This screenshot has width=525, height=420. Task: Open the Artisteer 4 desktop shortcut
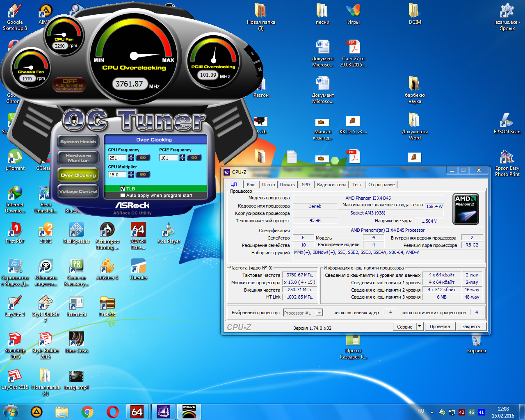coord(107,269)
